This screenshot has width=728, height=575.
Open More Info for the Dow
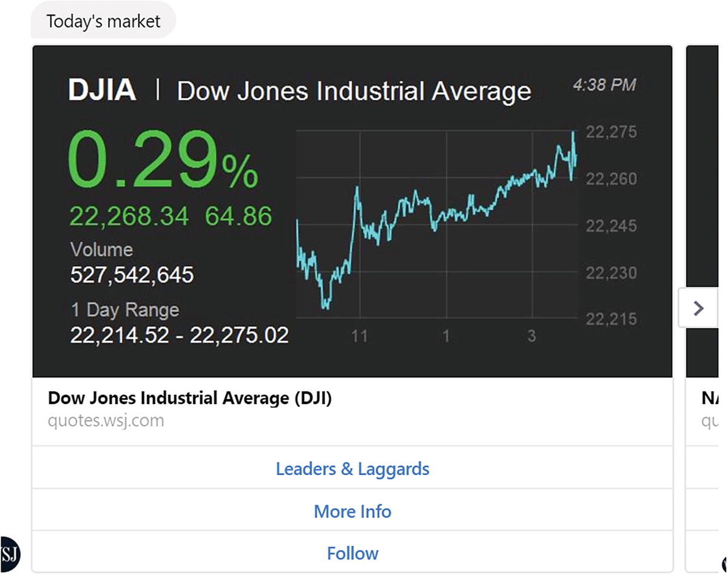tap(352, 511)
